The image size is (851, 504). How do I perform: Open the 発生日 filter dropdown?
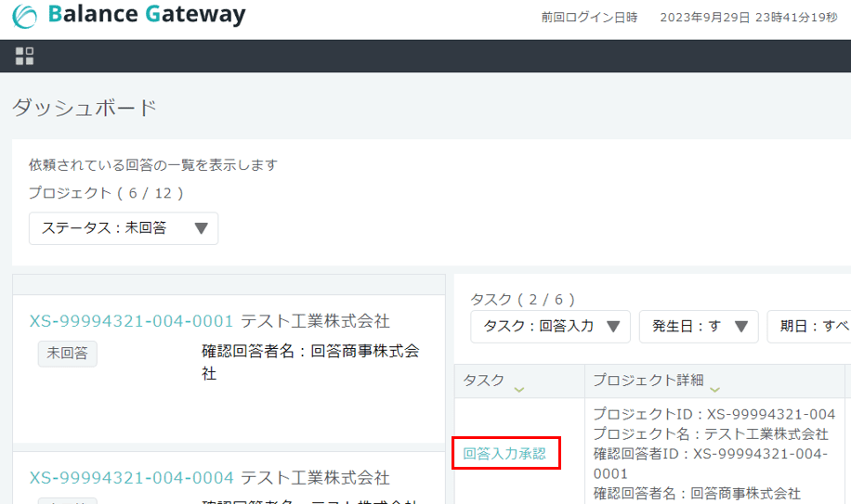pyautogui.click(x=699, y=327)
